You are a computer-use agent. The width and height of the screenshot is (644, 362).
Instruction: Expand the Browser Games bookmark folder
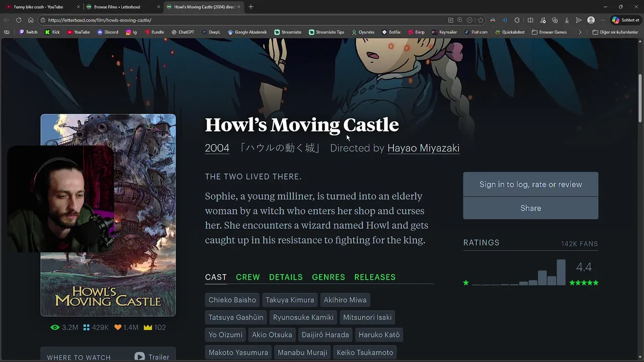pyautogui.click(x=549, y=32)
